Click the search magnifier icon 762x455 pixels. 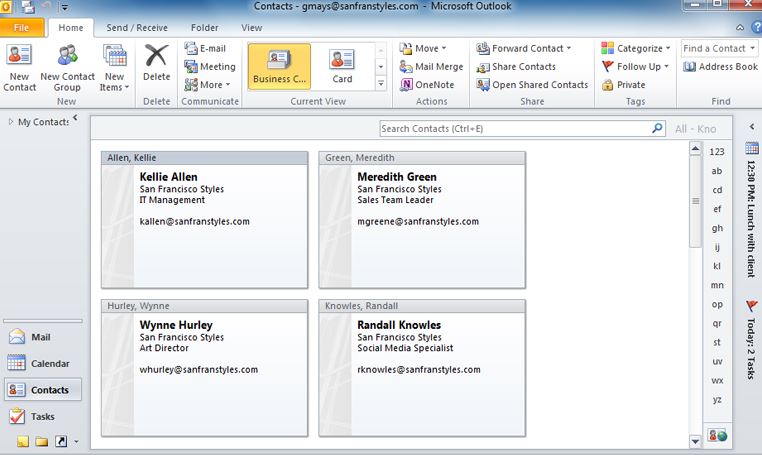(x=657, y=128)
